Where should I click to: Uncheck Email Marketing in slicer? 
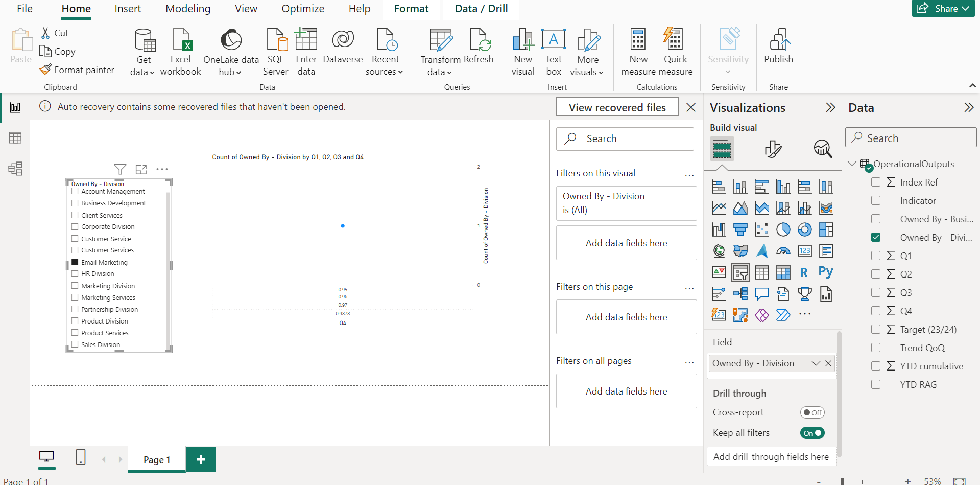tap(75, 262)
